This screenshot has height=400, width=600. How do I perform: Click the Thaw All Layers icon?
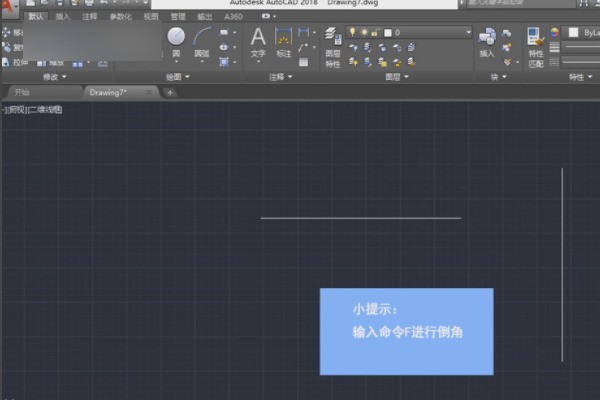[382, 62]
